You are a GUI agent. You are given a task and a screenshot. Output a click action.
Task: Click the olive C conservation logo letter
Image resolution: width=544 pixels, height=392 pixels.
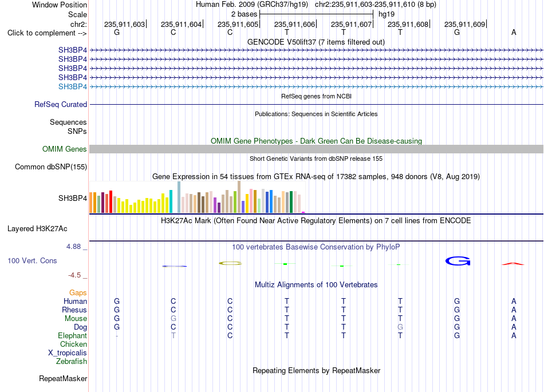(230, 263)
